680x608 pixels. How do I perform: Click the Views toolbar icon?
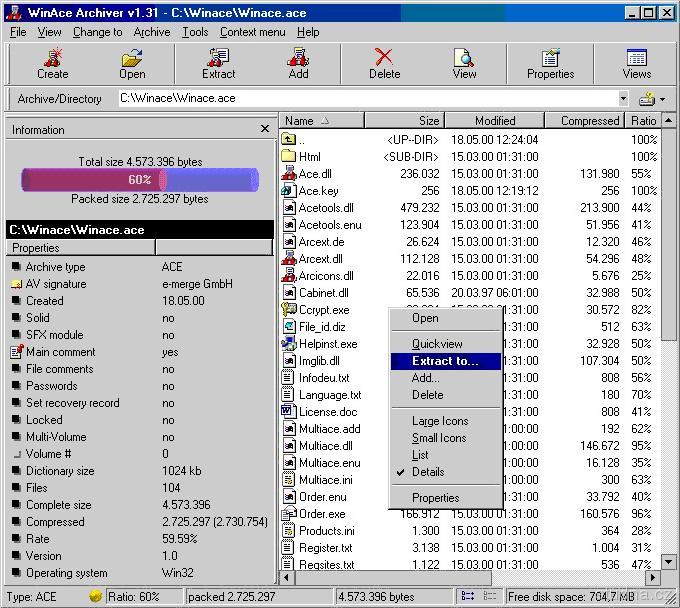click(636, 63)
